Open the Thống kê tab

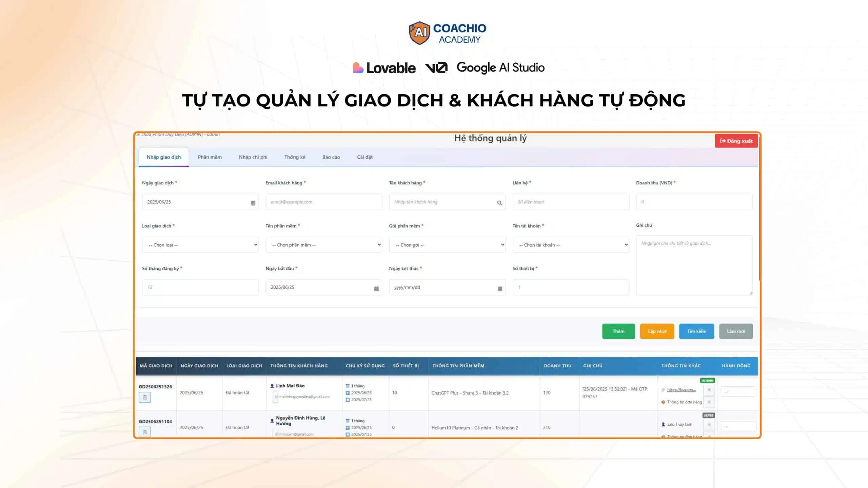(295, 157)
